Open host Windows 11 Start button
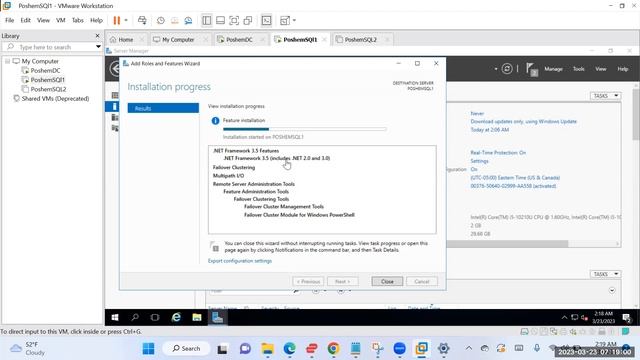The width and height of the screenshot is (640, 360). click(149, 349)
